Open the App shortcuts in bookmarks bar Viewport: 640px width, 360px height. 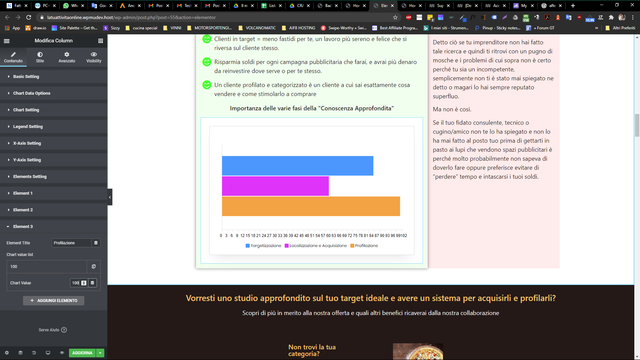[12, 28]
